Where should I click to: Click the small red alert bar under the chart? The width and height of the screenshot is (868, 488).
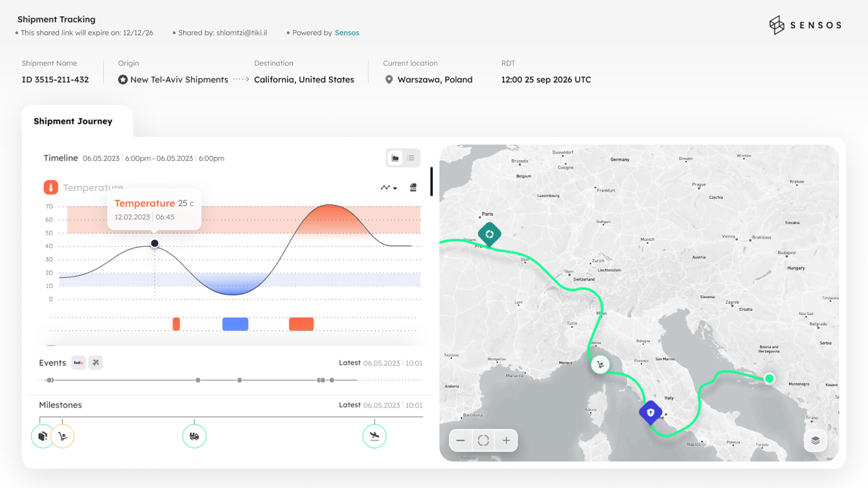(176, 324)
